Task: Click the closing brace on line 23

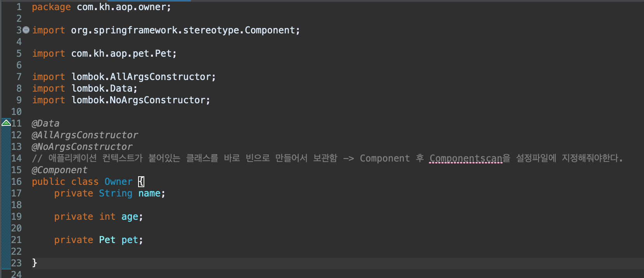Action: click(x=35, y=263)
